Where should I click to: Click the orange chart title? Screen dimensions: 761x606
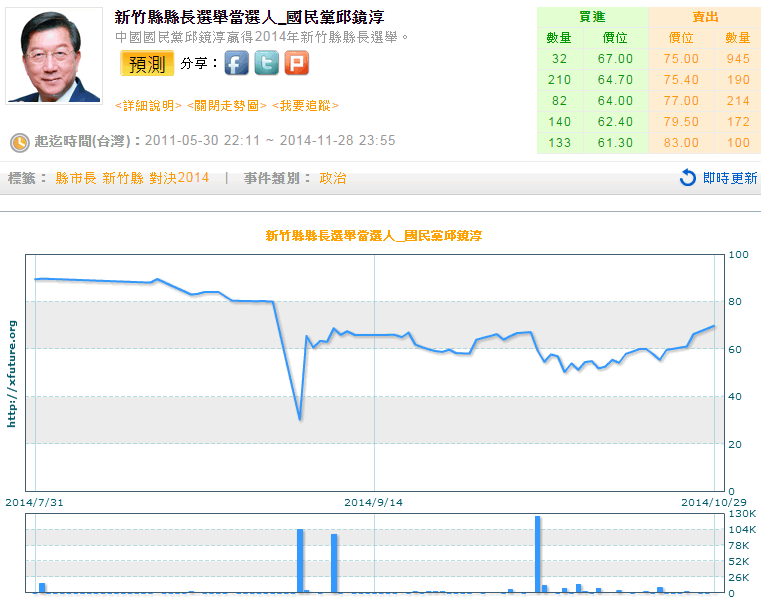coord(374,236)
